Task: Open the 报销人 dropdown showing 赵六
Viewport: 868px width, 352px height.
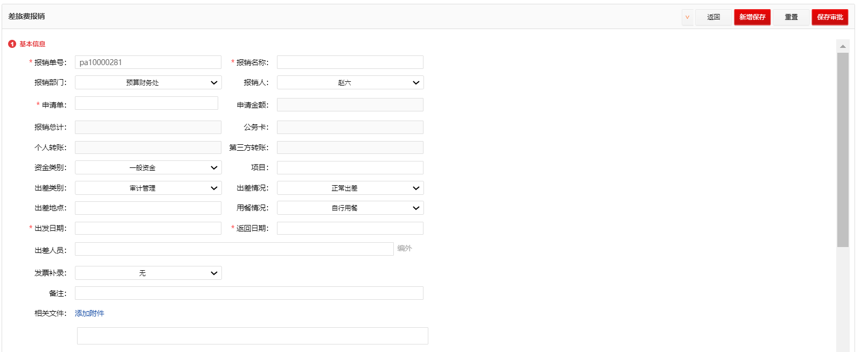Action: coord(350,82)
